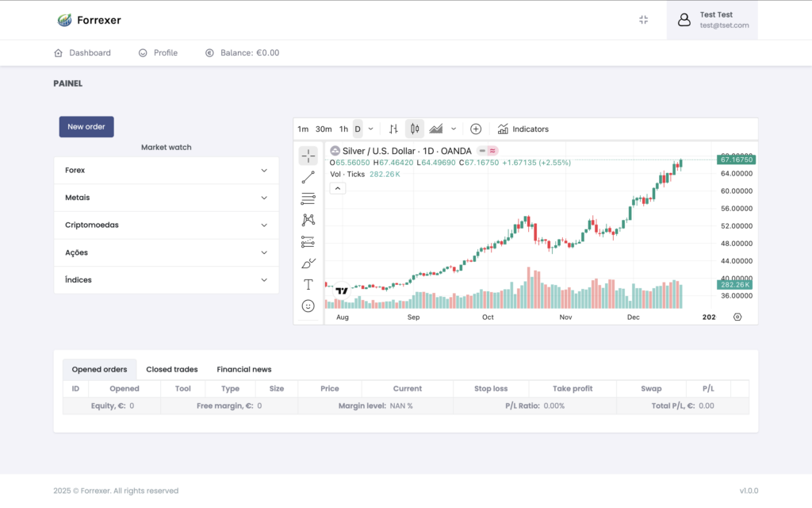Image resolution: width=812 pixels, height=508 pixels.
Task: Collapse the chart legend with the caret button
Action: coord(337,188)
